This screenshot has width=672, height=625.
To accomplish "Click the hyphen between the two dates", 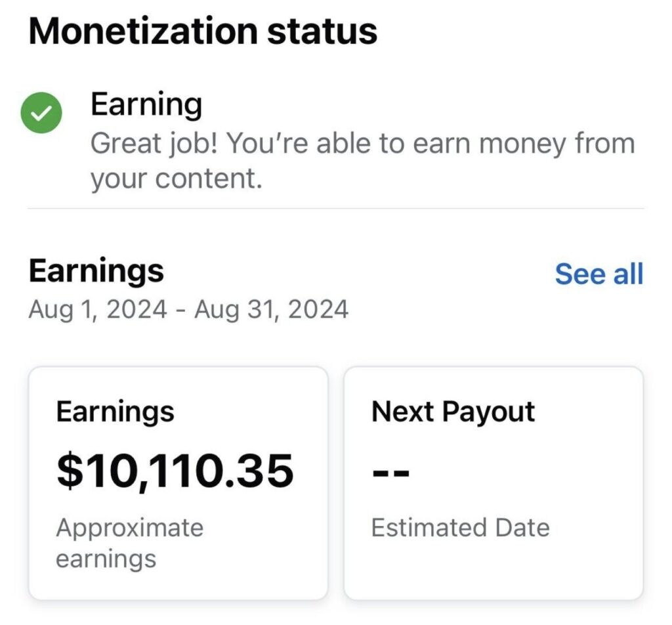I will [x=180, y=309].
